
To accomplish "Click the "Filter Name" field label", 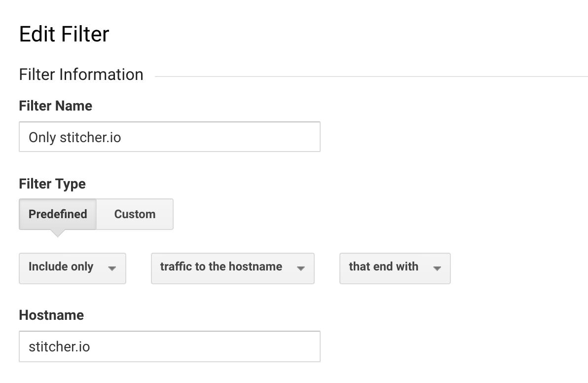I will pyautogui.click(x=55, y=106).
